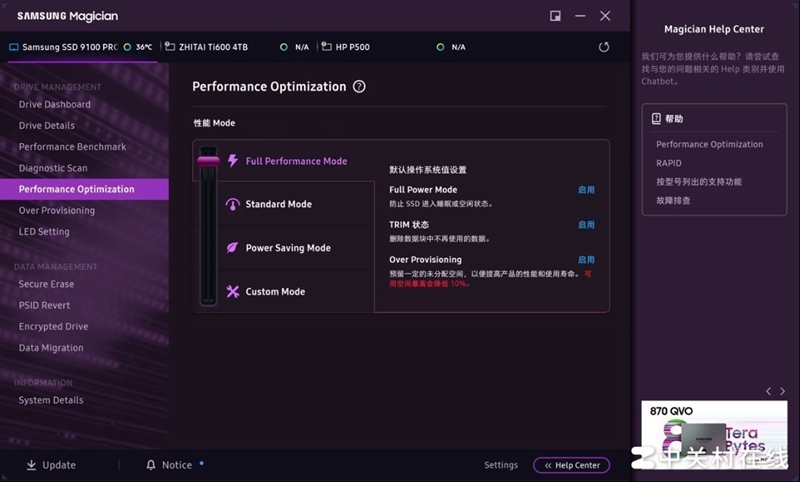Switch to HP P500 drive tab
Screen dimensions: 800x482
[394, 47]
